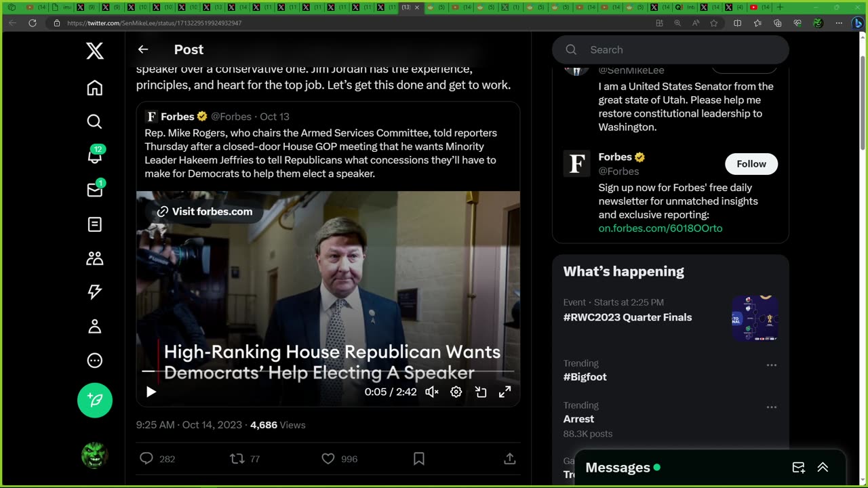The height and width of the screenshot is (488, 868).
Task: Close the active browser tab
Action: click(x=417, y=7)
